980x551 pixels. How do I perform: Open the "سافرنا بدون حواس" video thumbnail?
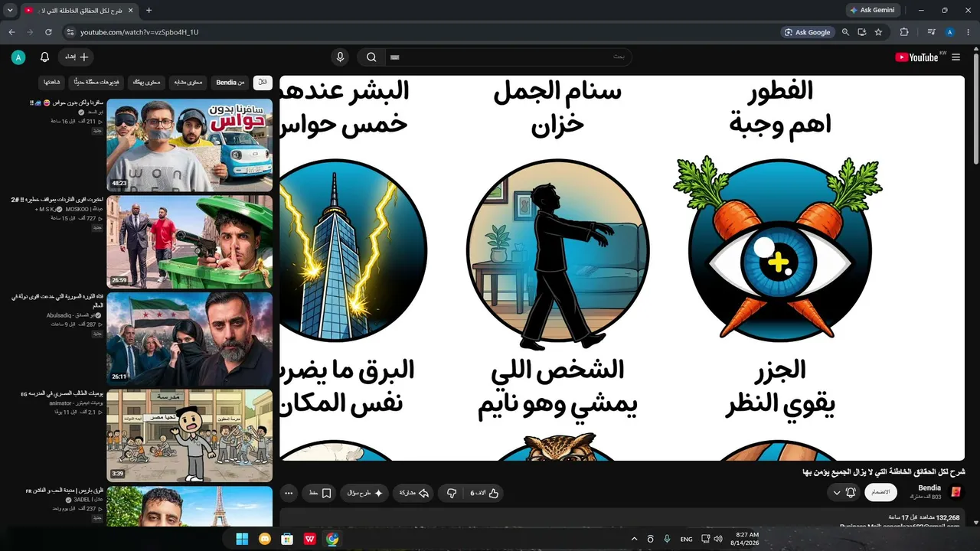(x=189, y=145)
